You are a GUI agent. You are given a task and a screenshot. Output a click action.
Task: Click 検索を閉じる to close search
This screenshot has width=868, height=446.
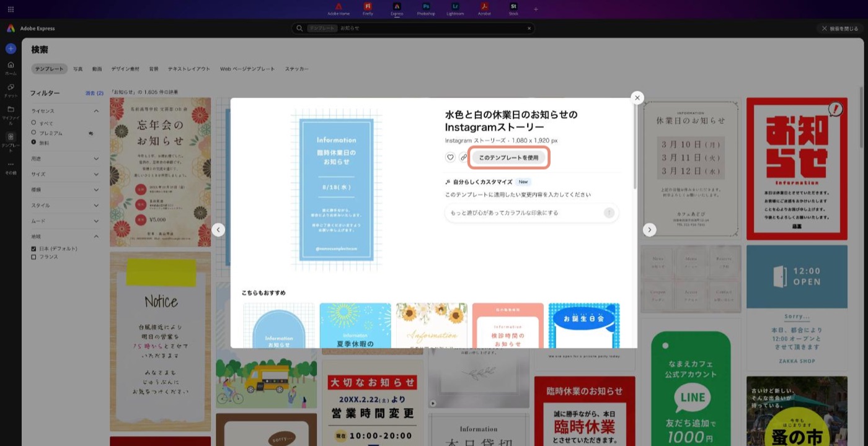tap(840, 28)
